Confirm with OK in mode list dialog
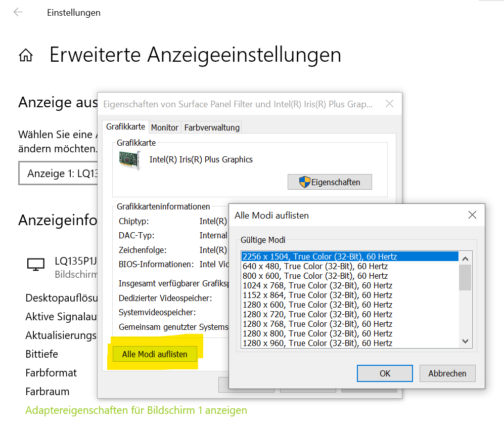This screenshot has height=425, width=504. tap(385, 373)
